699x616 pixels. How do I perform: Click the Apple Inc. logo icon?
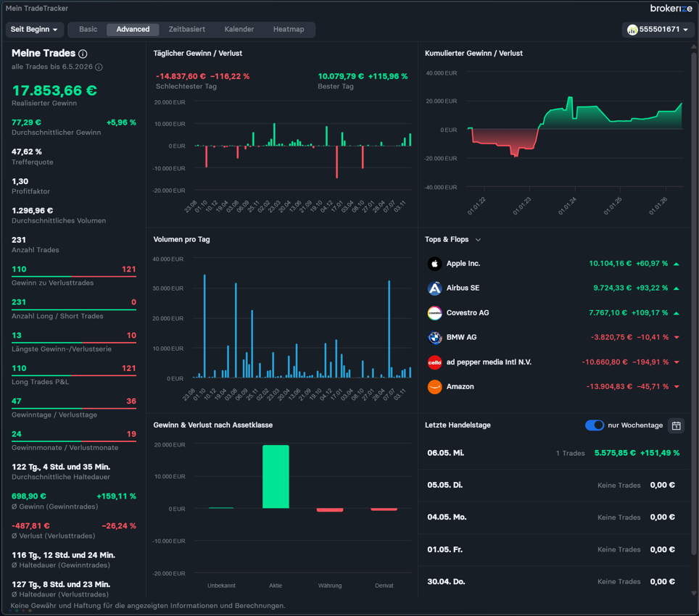click(434, 264)
